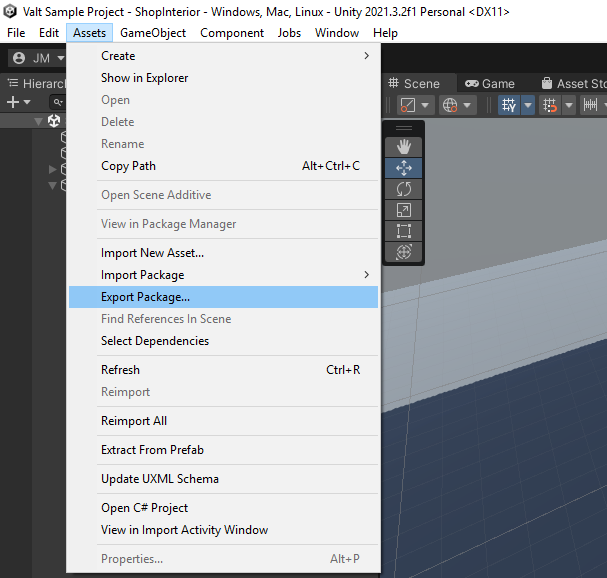
Task: Click the globe shading icon in Scene toolbar
Action: coord(449,105)
